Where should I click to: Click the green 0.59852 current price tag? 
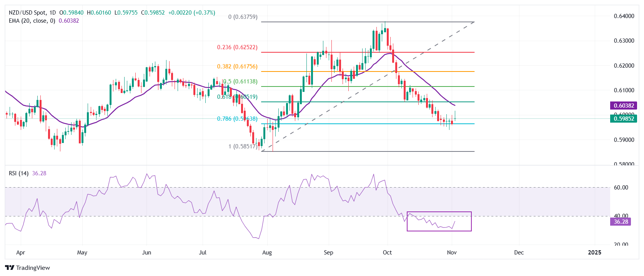(623, 119)
